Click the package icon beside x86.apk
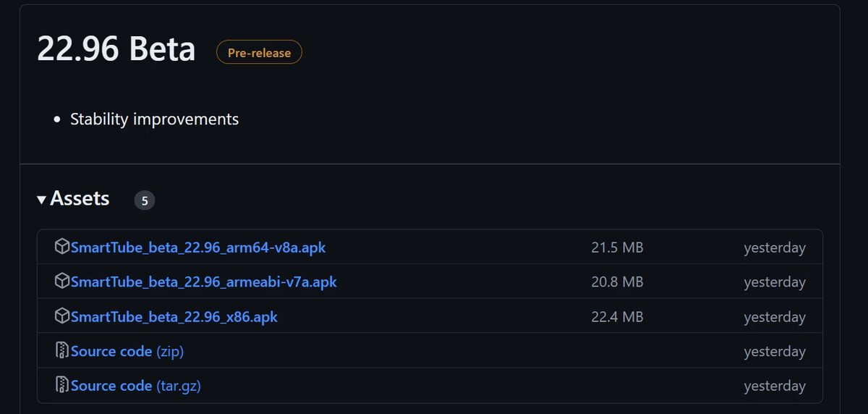 (62, 316)
